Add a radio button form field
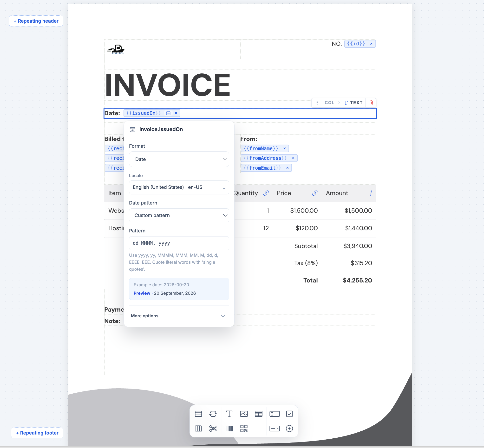 (289, 429)
